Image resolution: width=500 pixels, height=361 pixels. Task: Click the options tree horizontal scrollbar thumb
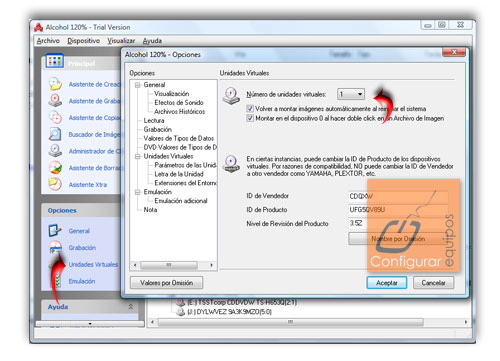click(x=169, y=265)
